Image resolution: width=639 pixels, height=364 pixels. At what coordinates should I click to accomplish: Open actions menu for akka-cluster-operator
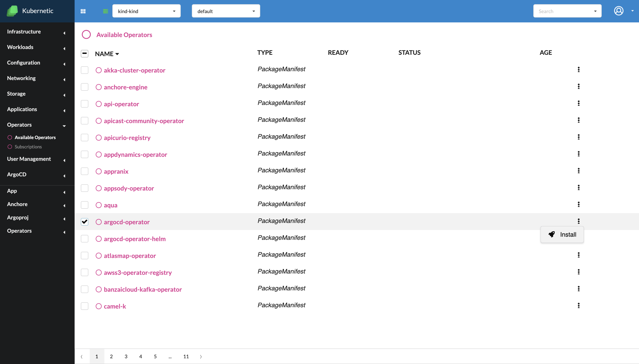pos(578,69)
